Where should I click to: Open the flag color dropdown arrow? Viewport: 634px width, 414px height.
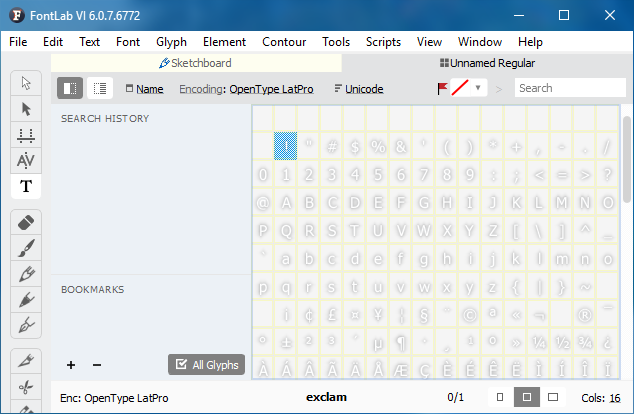tap(478, 88)
